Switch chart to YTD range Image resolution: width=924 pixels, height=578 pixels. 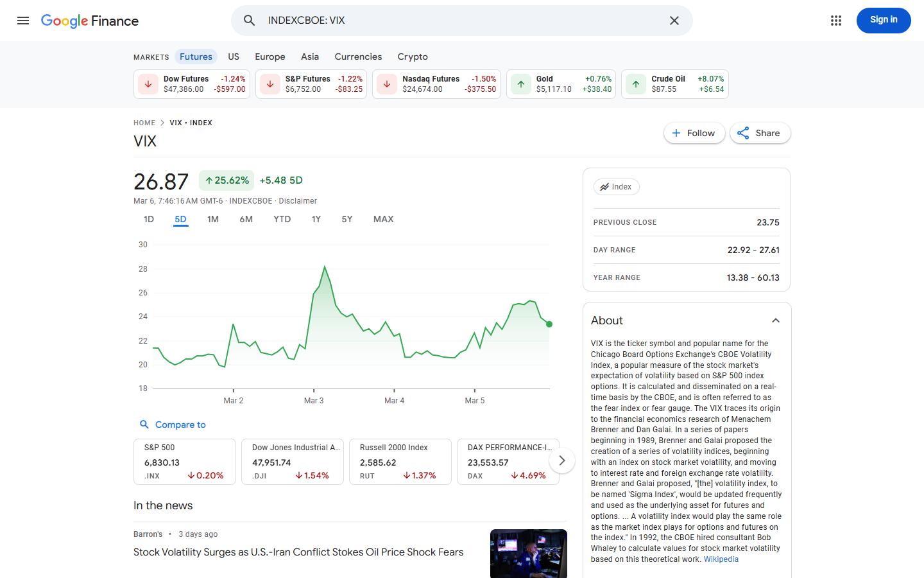pyautogui.click(x=282, y=219)
